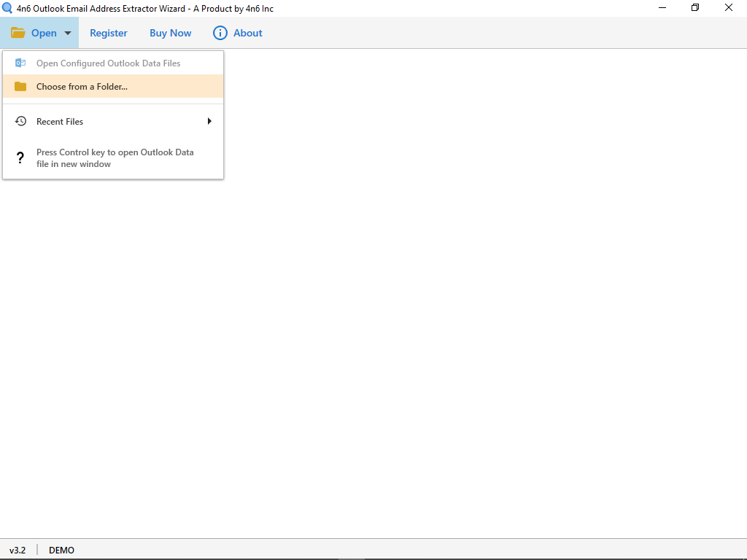Click the DEMO label in the status bar
Viewport: 747px width, 560px height.
click(61, 550)
